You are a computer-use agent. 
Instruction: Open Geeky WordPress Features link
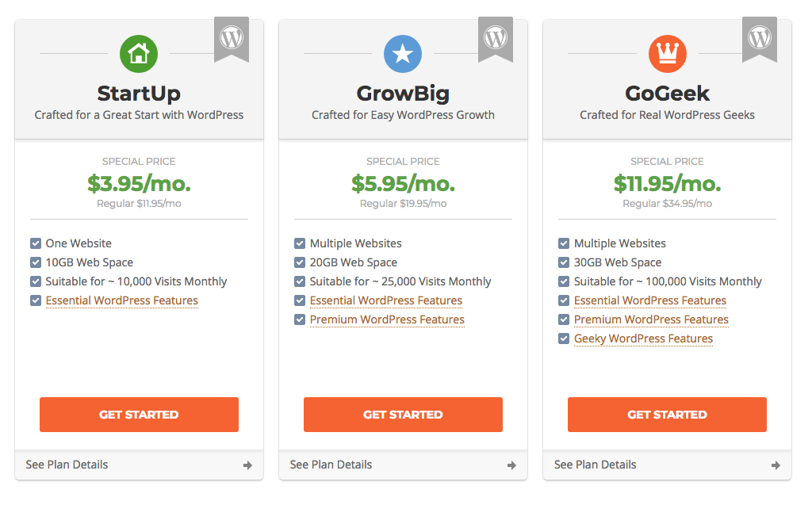pyautogui.click(x=643, y=339)
